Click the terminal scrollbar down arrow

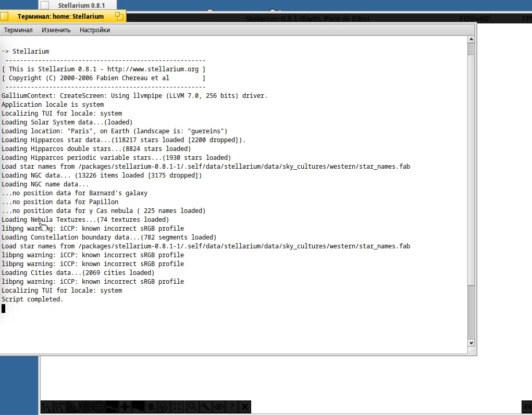pyautogui.click(x=471, y=343)
